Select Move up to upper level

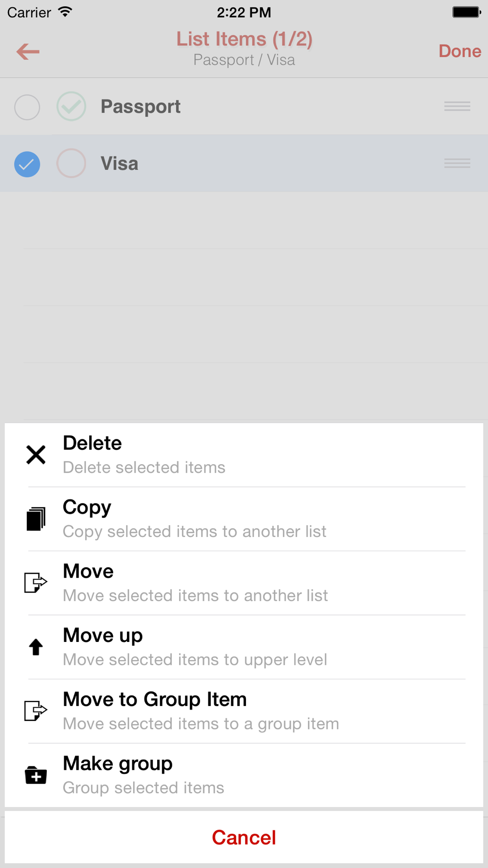click(x=244, y=647)
